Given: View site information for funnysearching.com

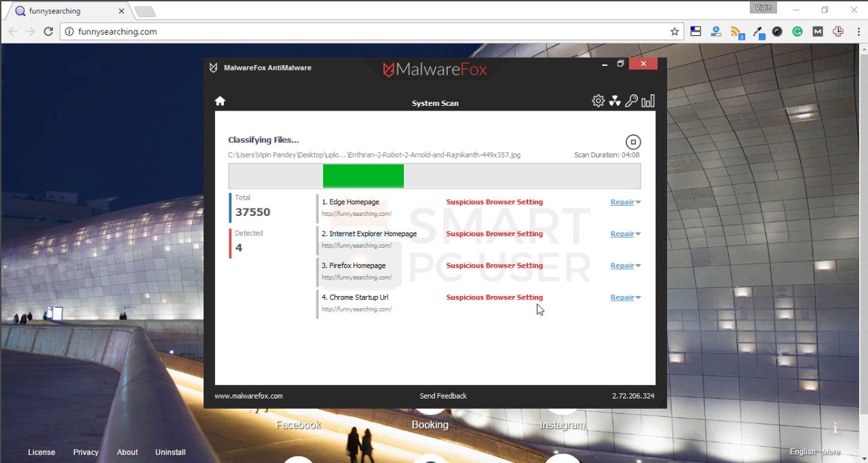Looking at the screenshot, I should [x=69, y=31].
